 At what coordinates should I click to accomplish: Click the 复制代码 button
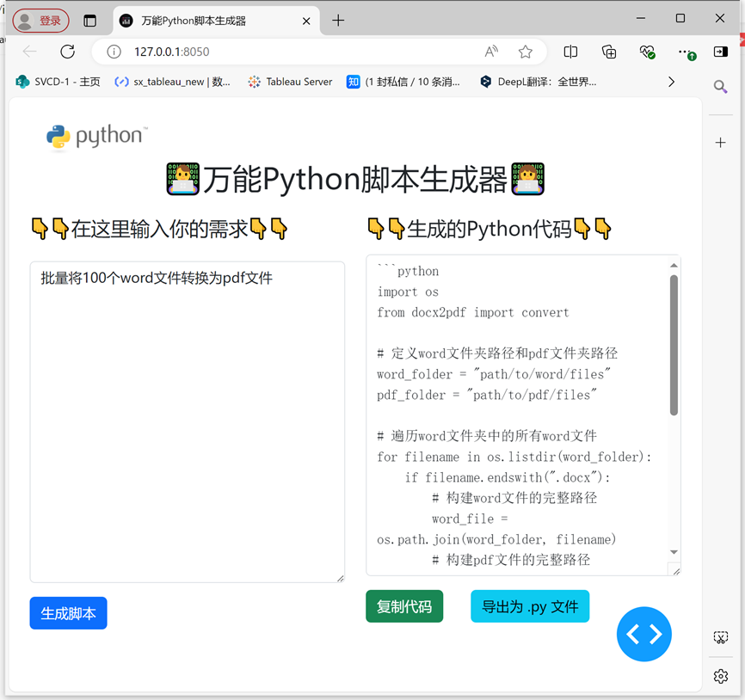click(404, 606)
